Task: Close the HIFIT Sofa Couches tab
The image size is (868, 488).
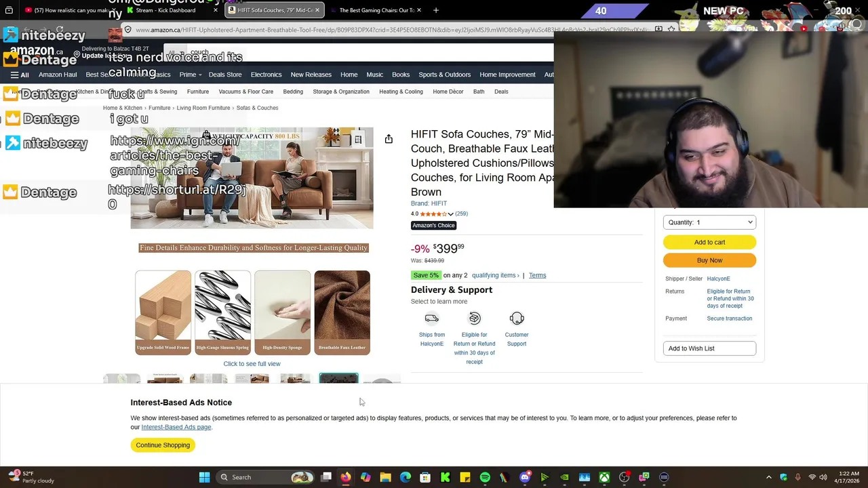Action: coord(317,10)
